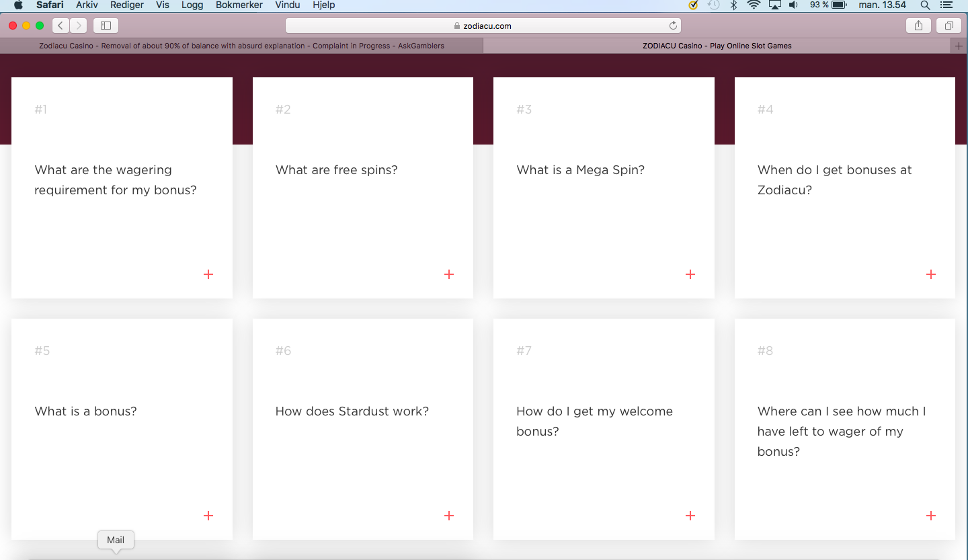Open the volume control icon
968x560 pixels.
793,5
